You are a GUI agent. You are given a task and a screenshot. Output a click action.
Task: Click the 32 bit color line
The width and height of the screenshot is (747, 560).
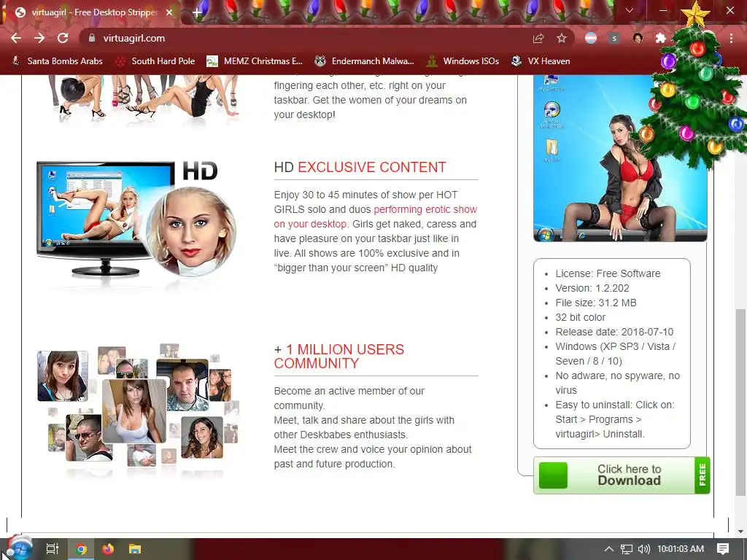tap(580, 317)
